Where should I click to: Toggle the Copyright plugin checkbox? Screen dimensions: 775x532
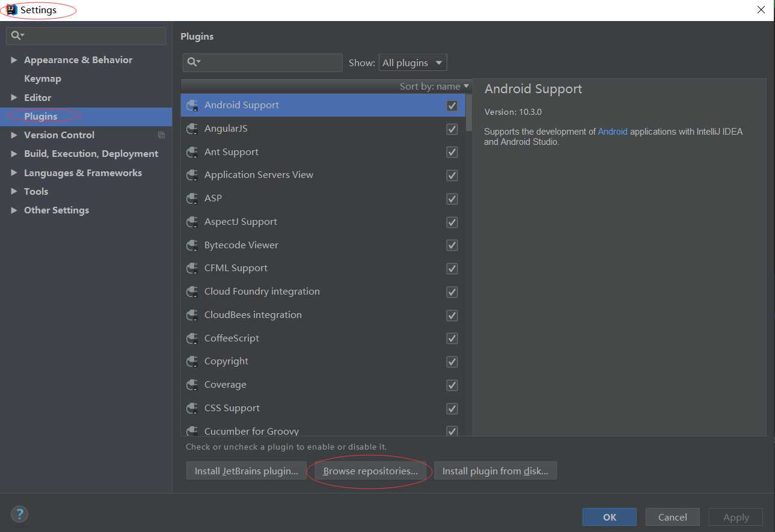tap(452, 362)
